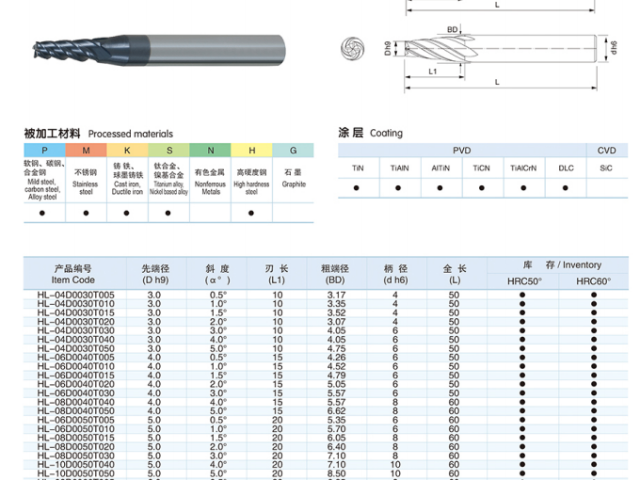Choose the green N nonferrous metals swatch
This screenshot has height=480, width=640.
pos(210,150)
